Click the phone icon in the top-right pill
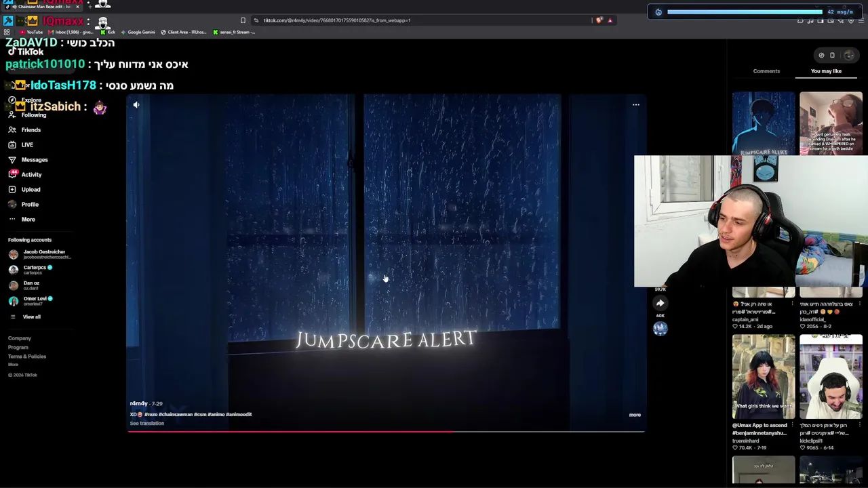 tap(832, 56)
